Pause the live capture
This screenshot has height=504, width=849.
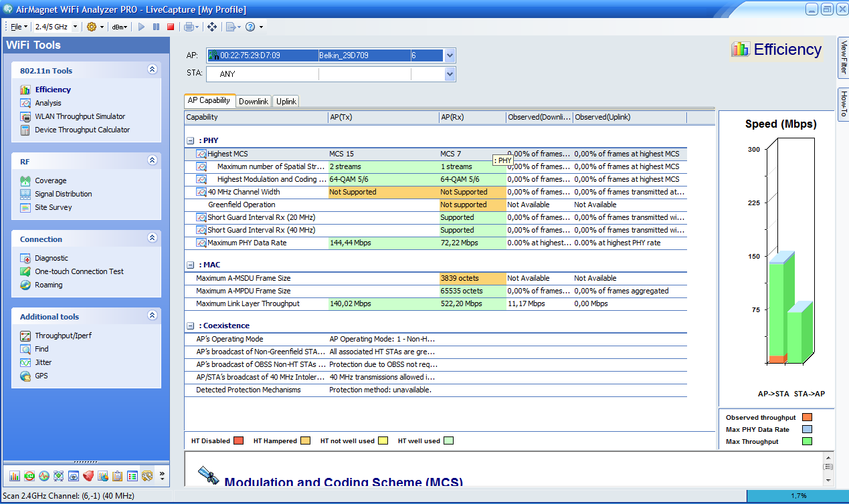(x=156, y=27)
